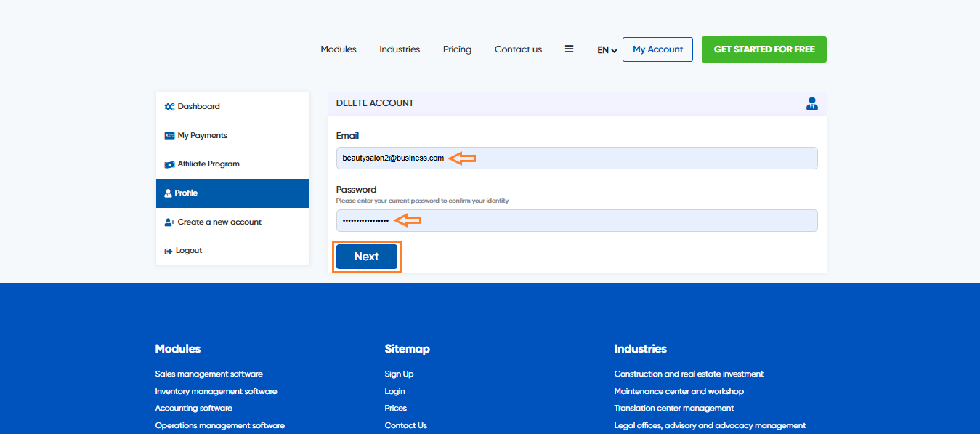Image resolution: width=980 pixels, height=434 pixels.
Task: Click the My Payments card icon
Action: [169, 136]
